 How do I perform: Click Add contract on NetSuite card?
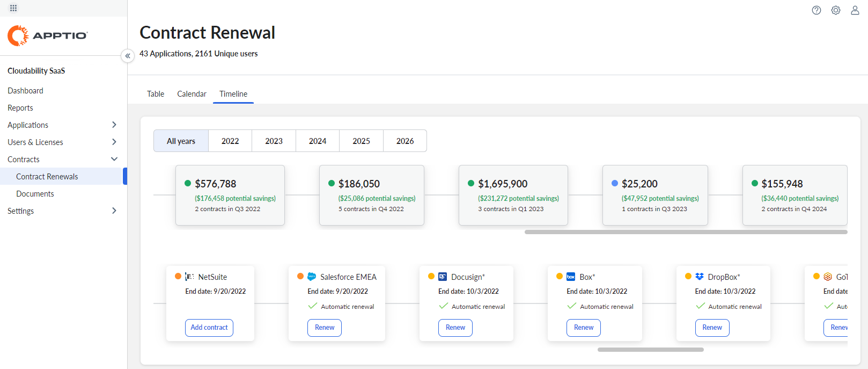(209, 328)
